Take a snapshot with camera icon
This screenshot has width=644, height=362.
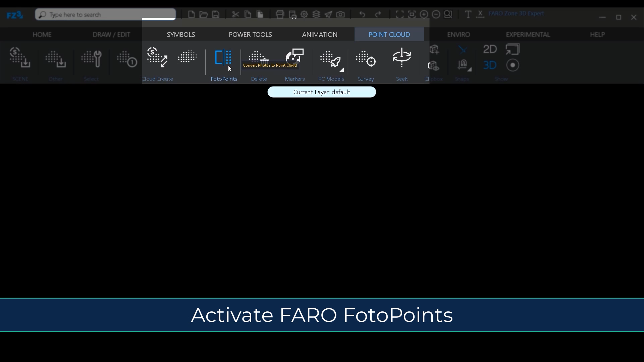[340, 14]
